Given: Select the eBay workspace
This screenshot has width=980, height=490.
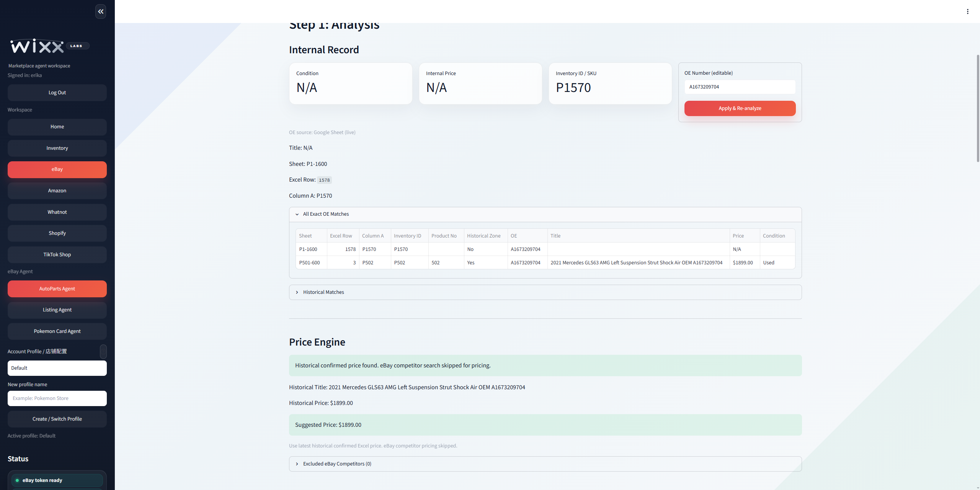Looking at the screenshot, I should [x=57, y=169].
